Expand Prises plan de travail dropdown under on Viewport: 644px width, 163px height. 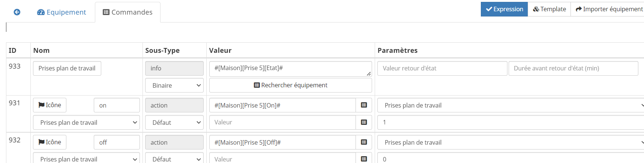[86, 123]
